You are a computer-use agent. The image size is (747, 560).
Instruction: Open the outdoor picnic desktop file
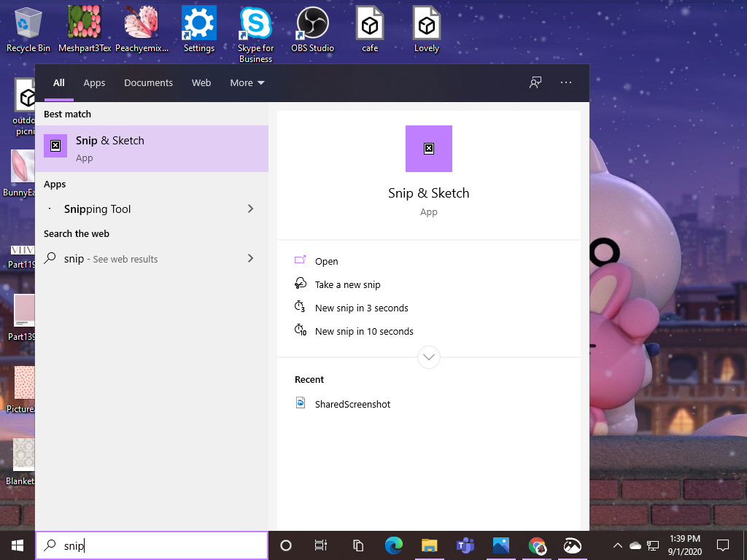[24, 106]
